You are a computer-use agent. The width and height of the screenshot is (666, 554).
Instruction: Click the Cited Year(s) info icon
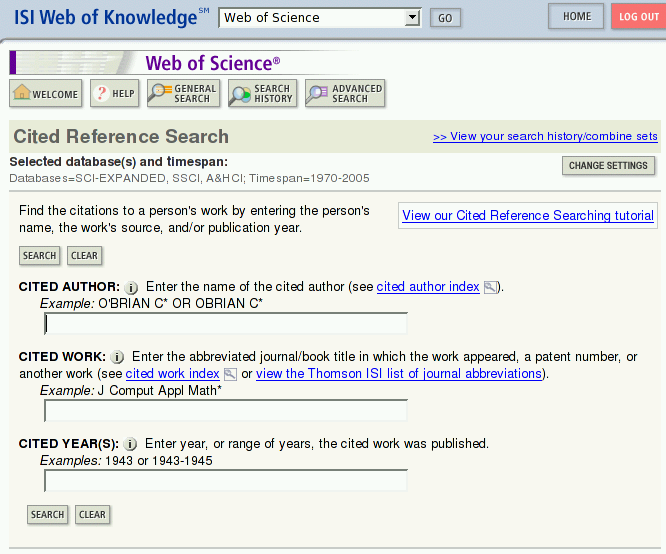130,444
